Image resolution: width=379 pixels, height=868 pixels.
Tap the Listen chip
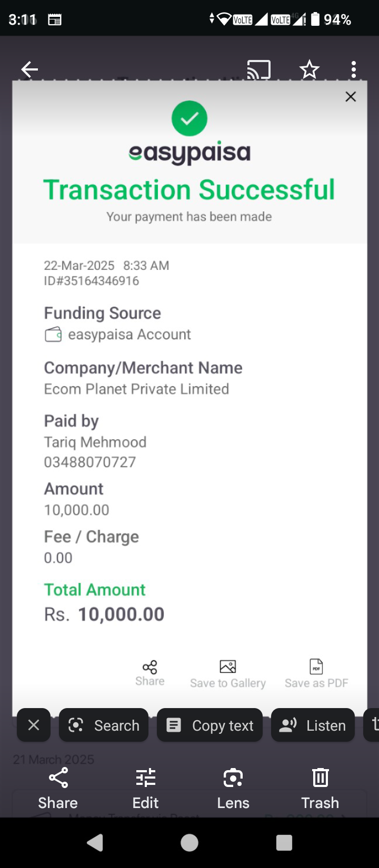pyautogui.click(x=313, y=725)
